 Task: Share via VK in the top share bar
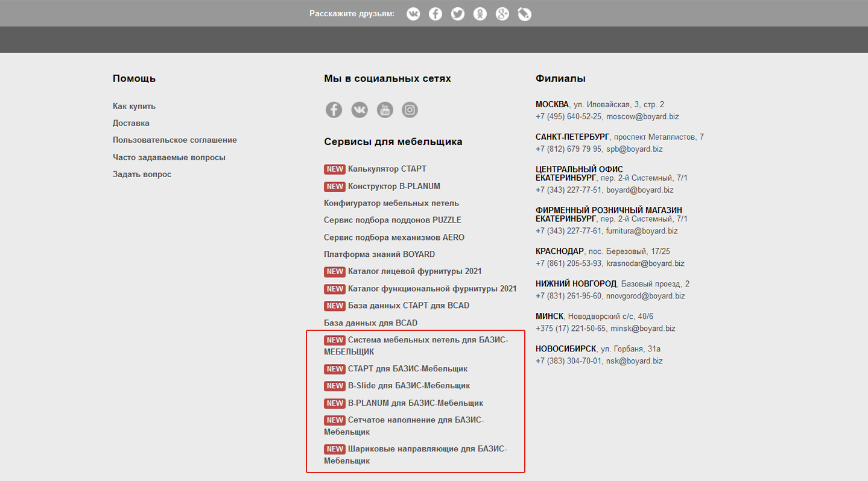point(413,14)
